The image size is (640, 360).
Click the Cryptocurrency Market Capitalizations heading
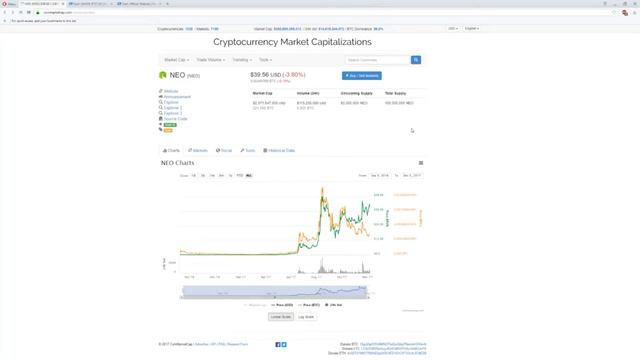pyautogui.click(x=292, y=42)
